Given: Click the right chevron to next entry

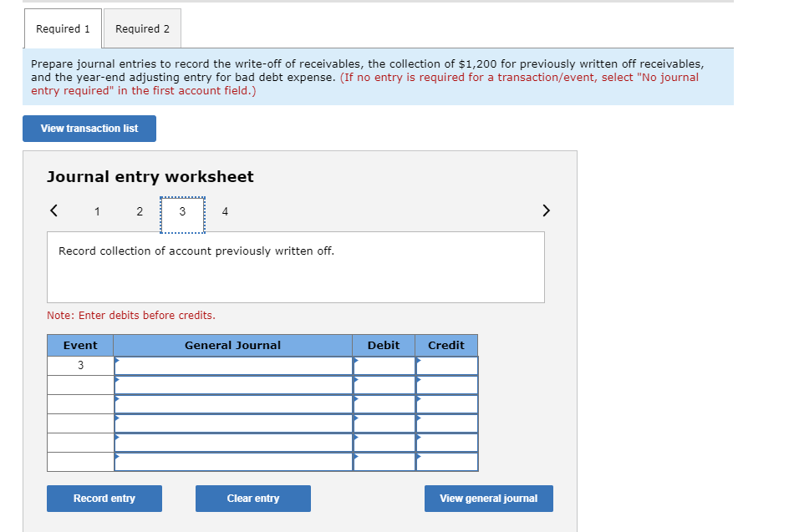Looking at the screenshot, I should point(546,210).
